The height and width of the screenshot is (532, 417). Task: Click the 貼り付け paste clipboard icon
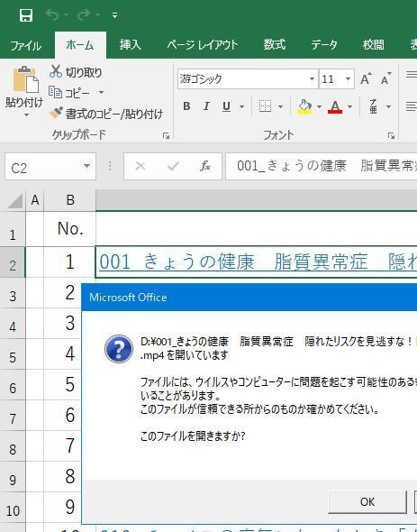pyautogui.click(x=25, y=79)
